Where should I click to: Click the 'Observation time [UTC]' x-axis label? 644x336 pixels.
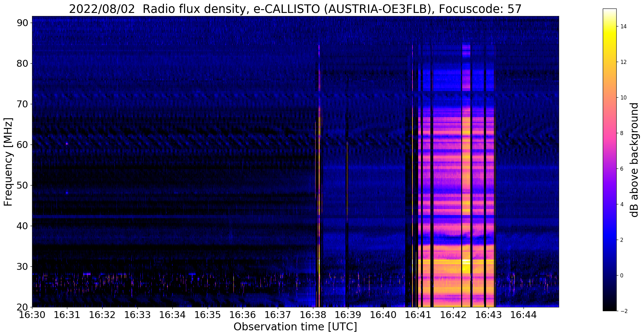[295, 327]
